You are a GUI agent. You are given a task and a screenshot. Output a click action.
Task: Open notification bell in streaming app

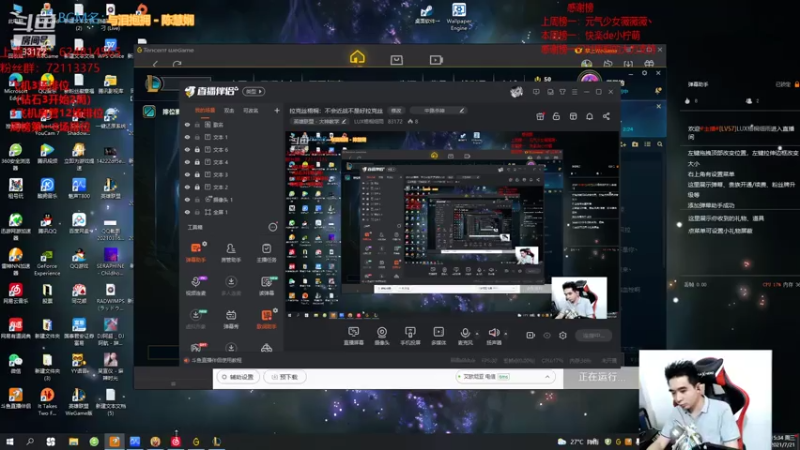[589, 116]
